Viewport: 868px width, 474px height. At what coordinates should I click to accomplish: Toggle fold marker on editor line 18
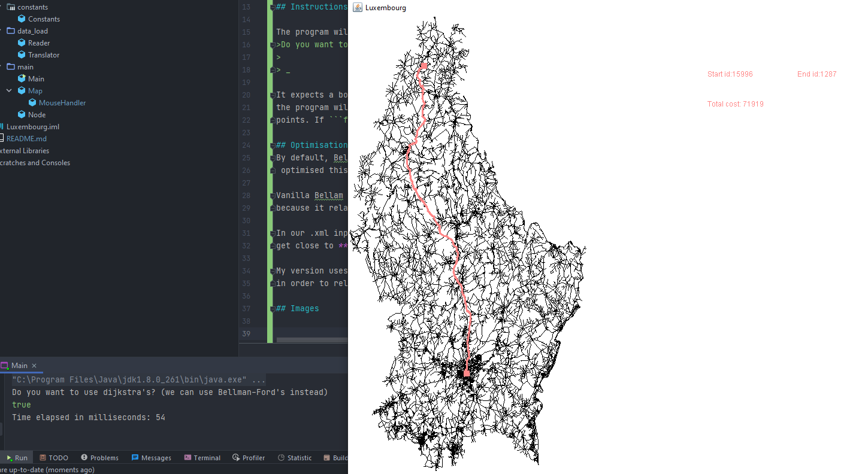(272, 70)
